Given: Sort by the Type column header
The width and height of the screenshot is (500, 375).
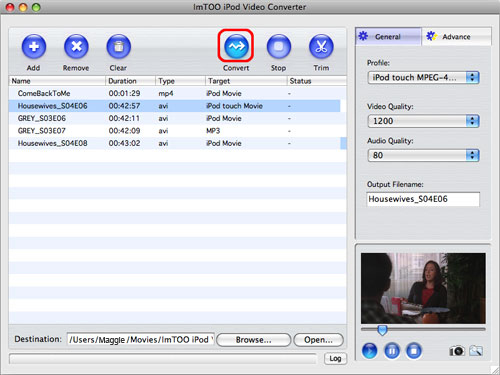Looking at the screenshot, I should [180, 81].
